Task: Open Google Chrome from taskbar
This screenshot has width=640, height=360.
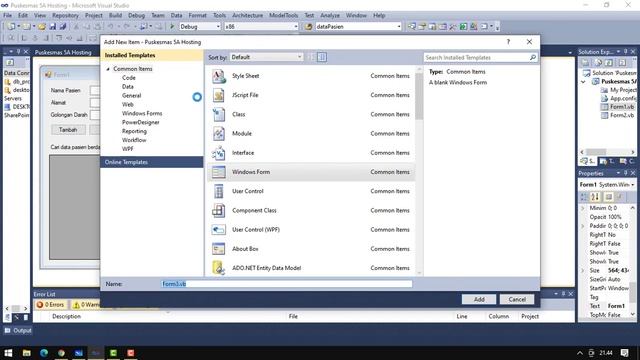Action: tap(61, 353)
